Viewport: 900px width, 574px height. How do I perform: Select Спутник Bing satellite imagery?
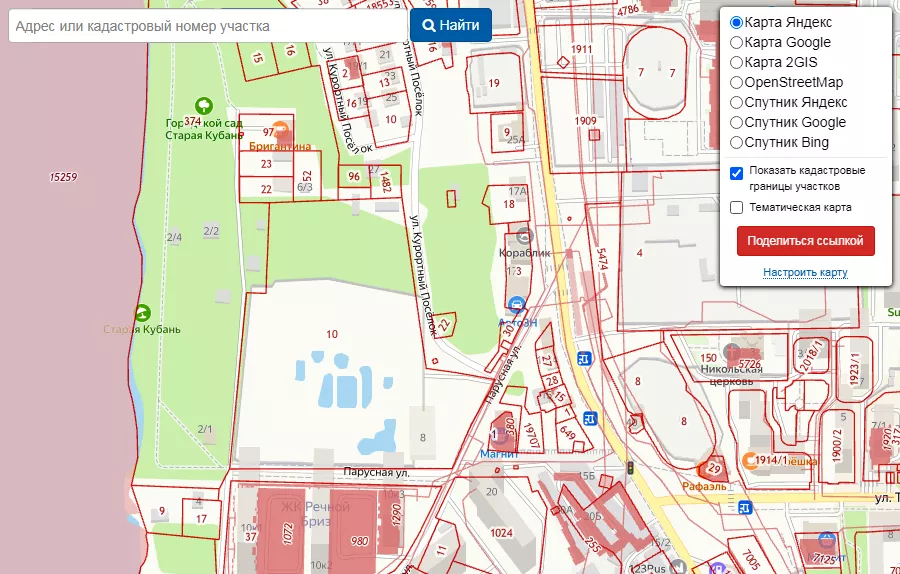pyautogui.click(x=737, y=142)
